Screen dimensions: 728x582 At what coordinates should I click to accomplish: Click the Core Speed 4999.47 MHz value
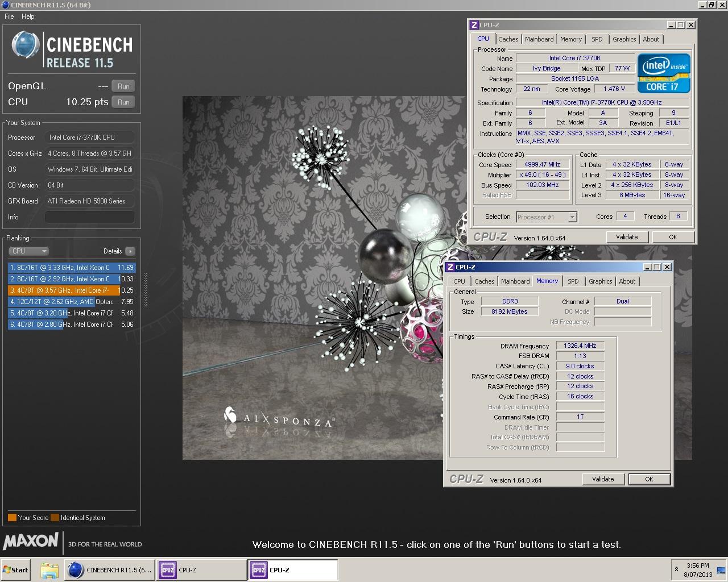pos(543,165)
